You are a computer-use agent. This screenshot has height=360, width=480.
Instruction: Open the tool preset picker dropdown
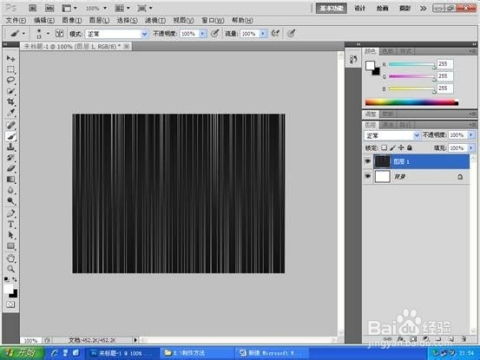pos(24,33)
